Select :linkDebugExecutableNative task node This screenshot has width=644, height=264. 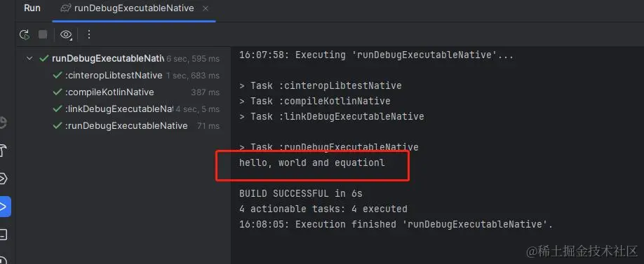pyautogui.click(x=136, y=109)
